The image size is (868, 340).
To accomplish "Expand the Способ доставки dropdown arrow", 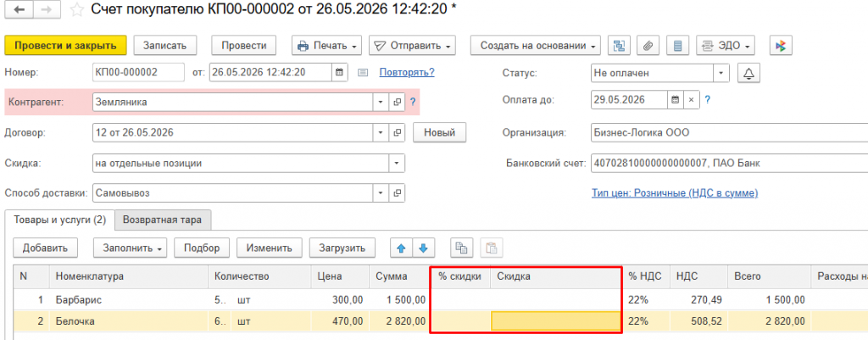I will [381, 193].
